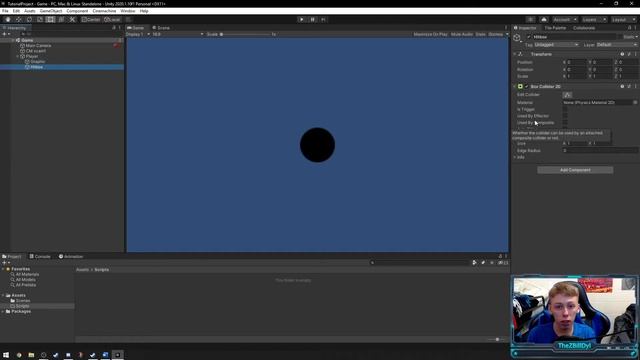Select the Move tool in toolbar
Viewport: 640px width, 360px height.
(18, 19)
